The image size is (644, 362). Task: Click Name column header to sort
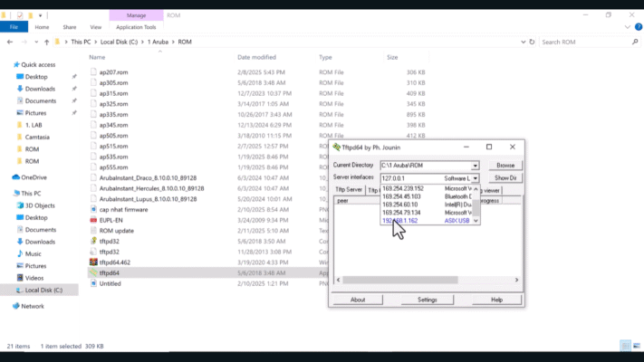pos(97,57)
